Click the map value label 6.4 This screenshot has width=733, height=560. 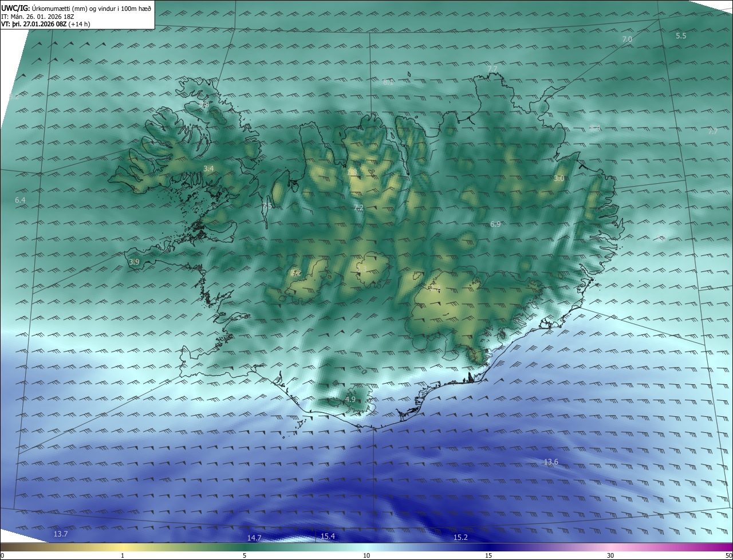pyautogui.click(x=20, y=200)
